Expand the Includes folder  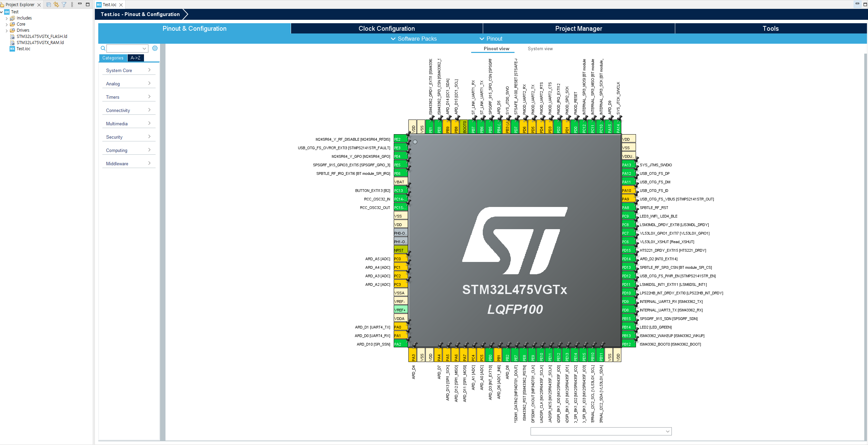(6, 18)
